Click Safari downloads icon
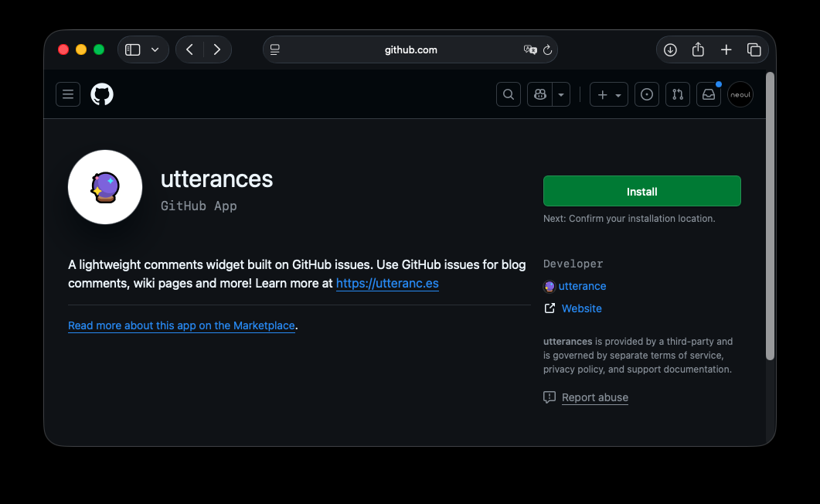The height and width of the screenshot is (504, 820). 670,49
